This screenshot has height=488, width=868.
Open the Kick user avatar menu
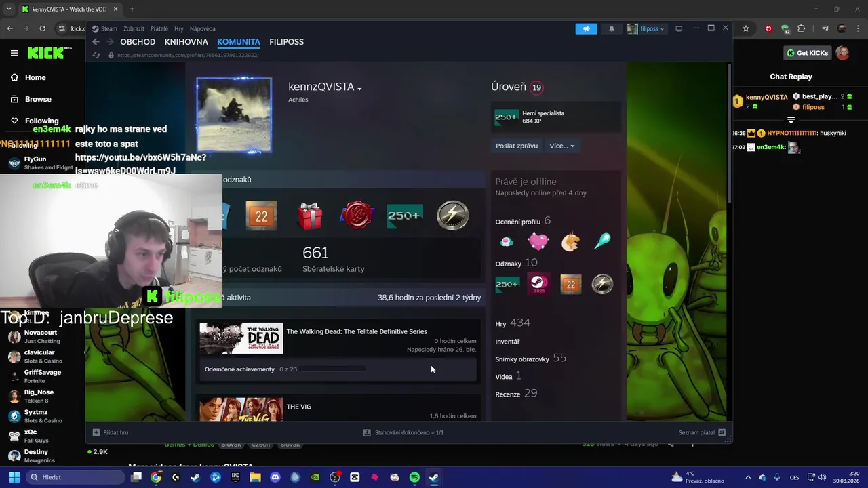(843, 53)
